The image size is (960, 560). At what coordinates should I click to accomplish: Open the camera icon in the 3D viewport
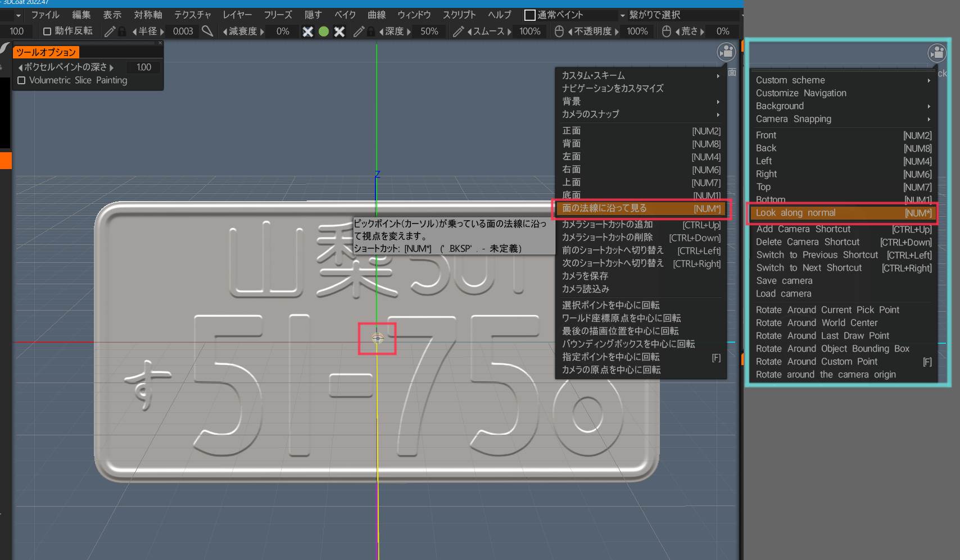pos(726,52)
